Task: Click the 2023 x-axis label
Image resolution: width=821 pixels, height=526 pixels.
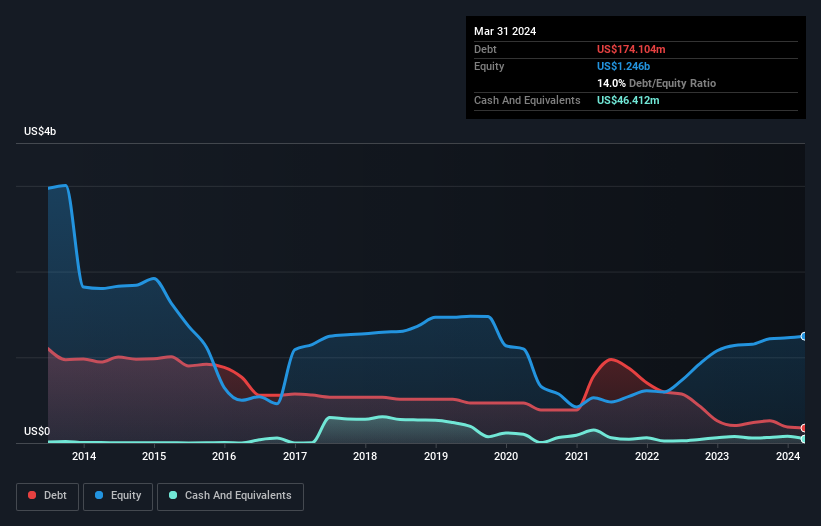Action: click(x=717, y=456)
